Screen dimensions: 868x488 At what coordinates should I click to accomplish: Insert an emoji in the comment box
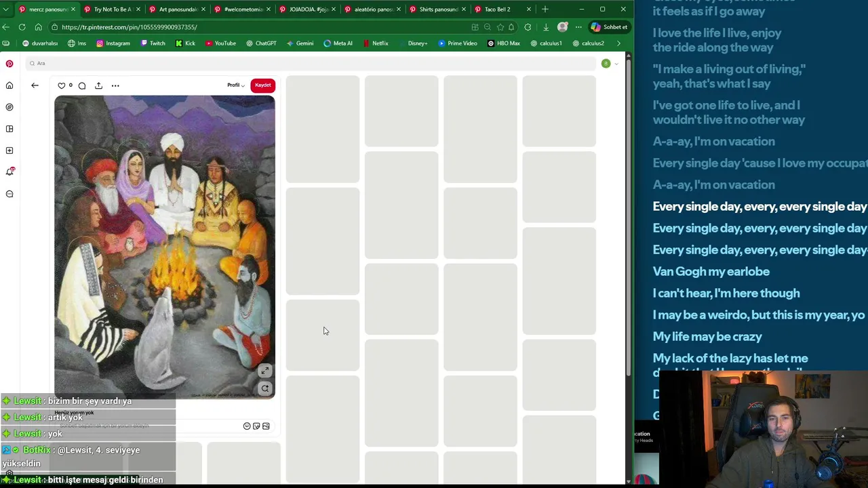coord(247,426)
